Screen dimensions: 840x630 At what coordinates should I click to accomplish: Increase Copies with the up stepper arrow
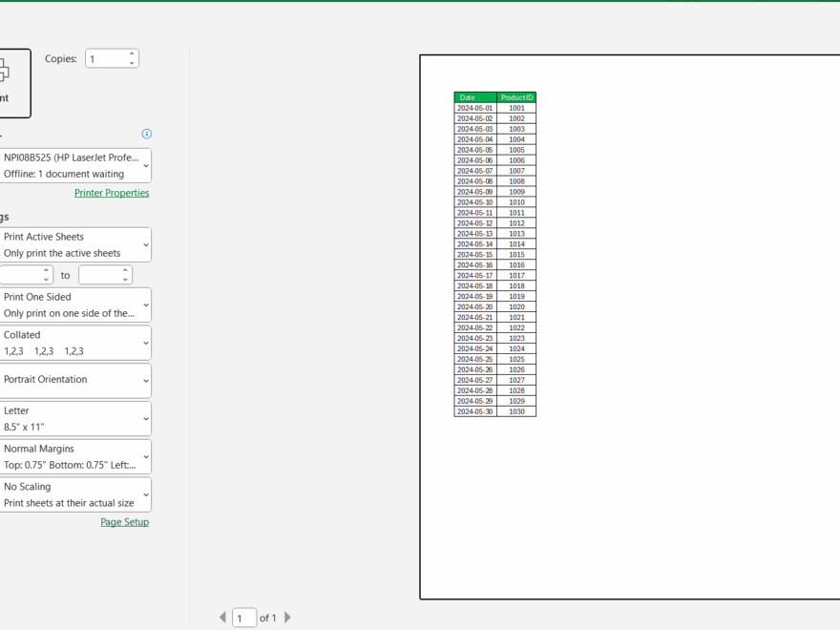click(x=131, y=53)
